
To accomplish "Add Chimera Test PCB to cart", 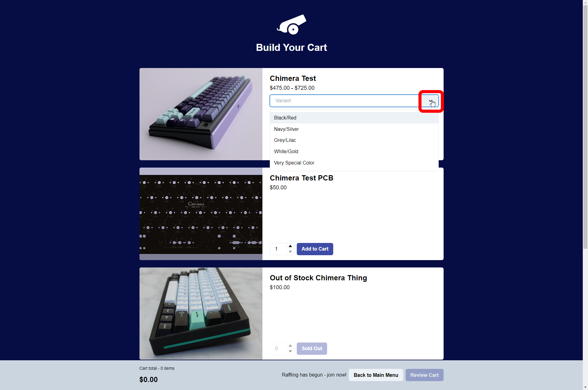I will [x=315, y=249].
